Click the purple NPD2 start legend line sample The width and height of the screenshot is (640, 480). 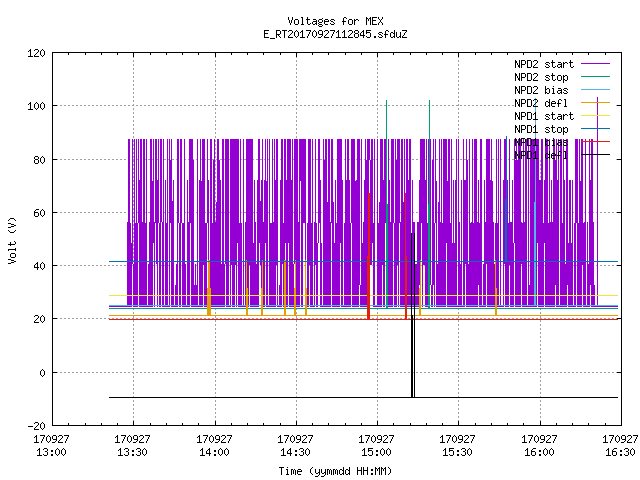(596, 64)
